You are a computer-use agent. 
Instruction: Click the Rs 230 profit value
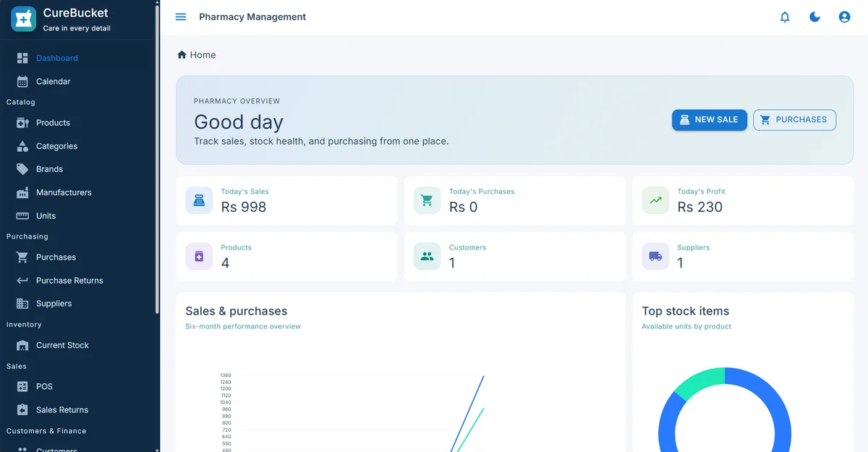click(700, 207)
